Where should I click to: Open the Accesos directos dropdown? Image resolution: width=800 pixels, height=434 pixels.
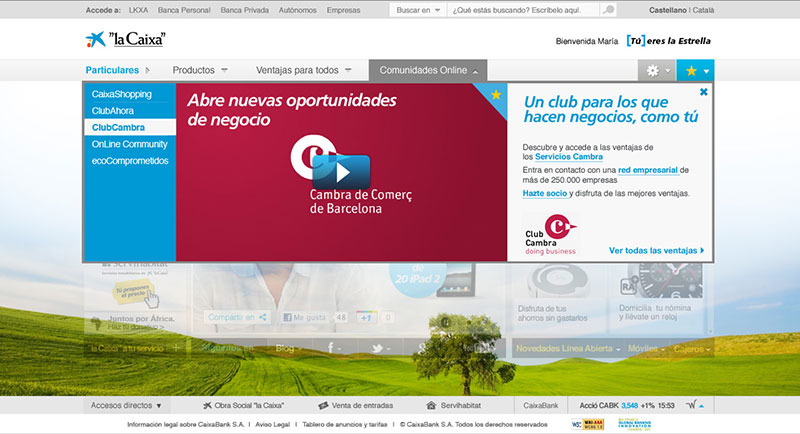coord(126,405)
